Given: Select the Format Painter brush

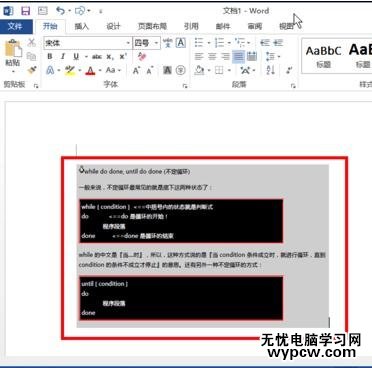Looking at the screenshot, I should click(31, 70).
